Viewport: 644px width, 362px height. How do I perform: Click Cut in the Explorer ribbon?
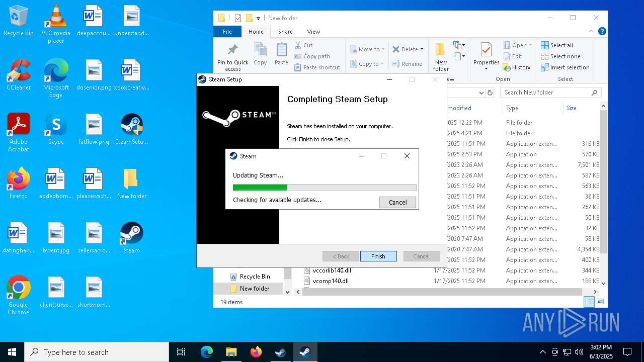pyautogui.click(x=303, y=45)
